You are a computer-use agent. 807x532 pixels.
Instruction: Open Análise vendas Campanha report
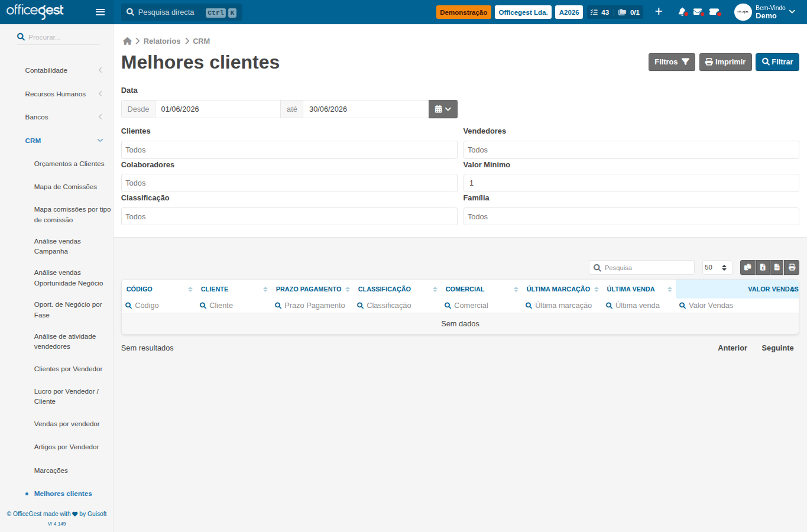(x=57, y=246)
